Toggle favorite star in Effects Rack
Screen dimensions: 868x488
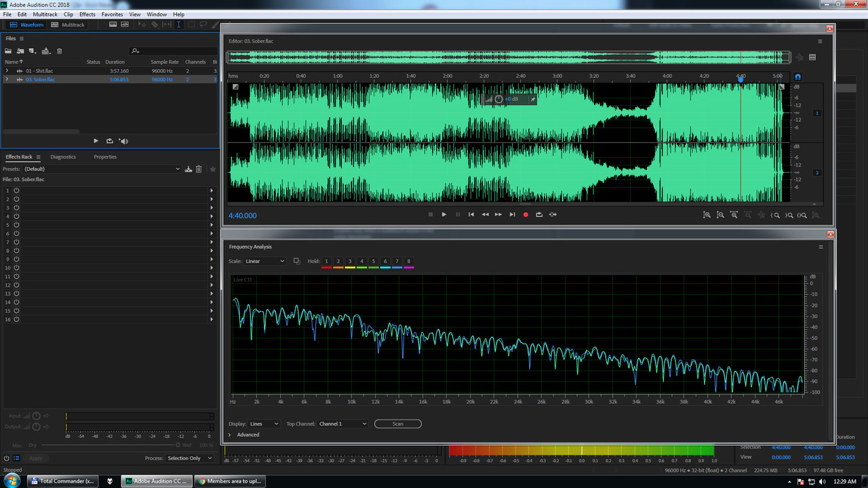point(213,169)
